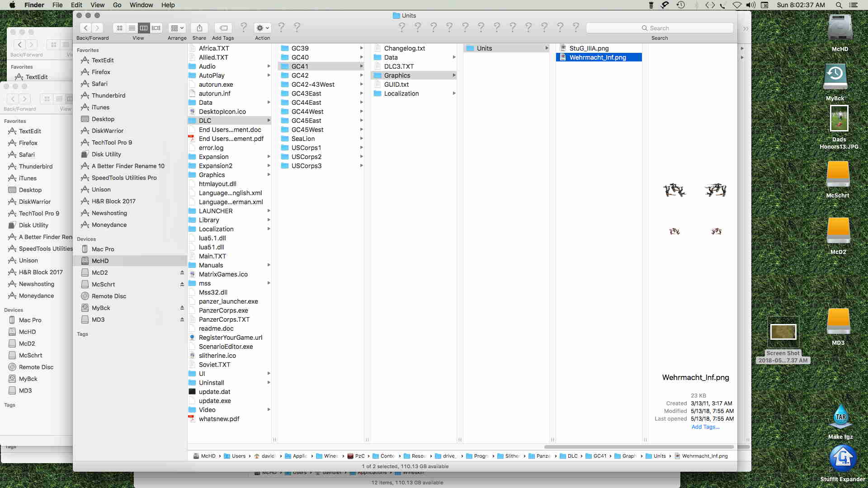Image resolution: width=868 pixels, height=488 pixels.
Task: Eject the McD2 volume
Action: 182,272
